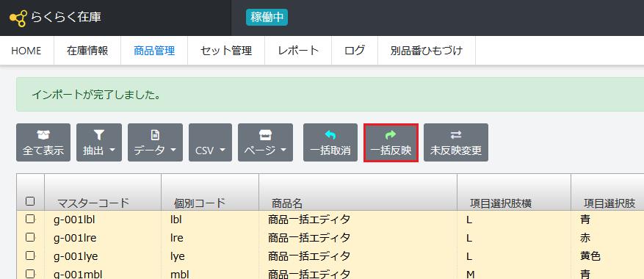
Task: Click the インポートが完了しました。 message
Action: coord(95,95)
